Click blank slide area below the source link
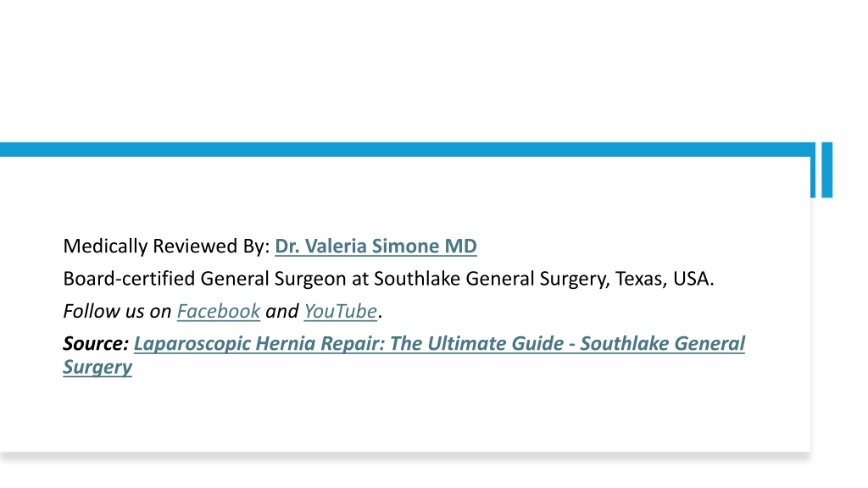 407,415
